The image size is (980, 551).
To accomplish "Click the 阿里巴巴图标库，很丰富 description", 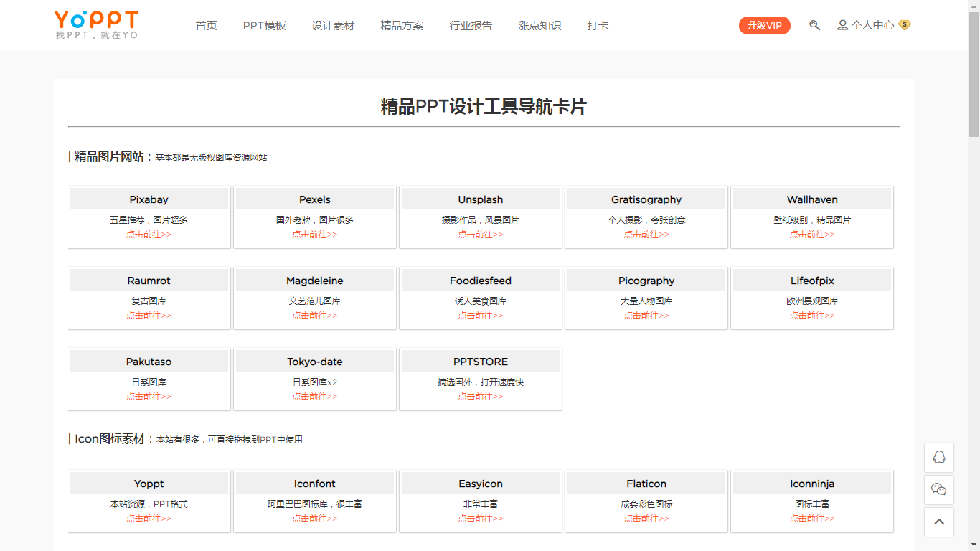I will tap(315, 504).
